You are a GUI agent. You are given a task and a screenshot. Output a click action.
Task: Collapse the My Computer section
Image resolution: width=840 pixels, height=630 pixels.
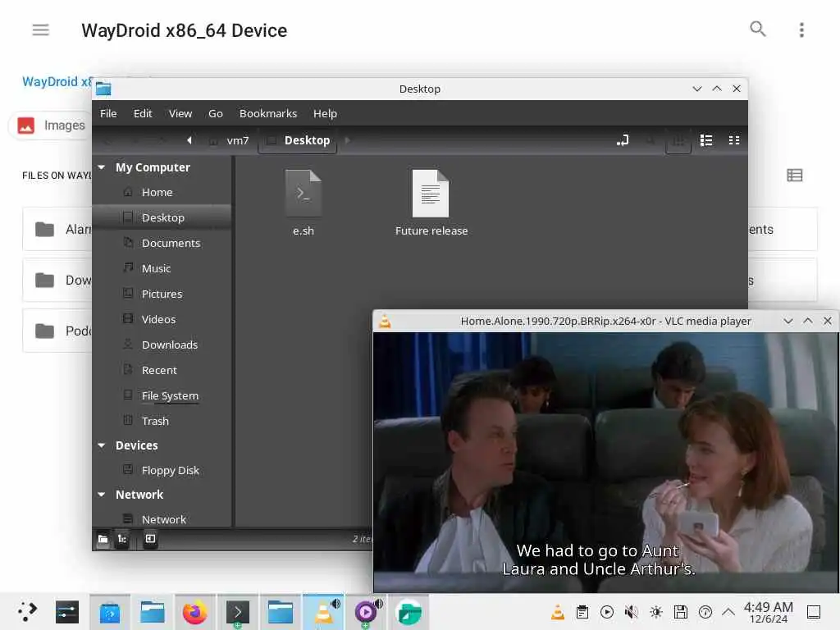coord(101,167)
